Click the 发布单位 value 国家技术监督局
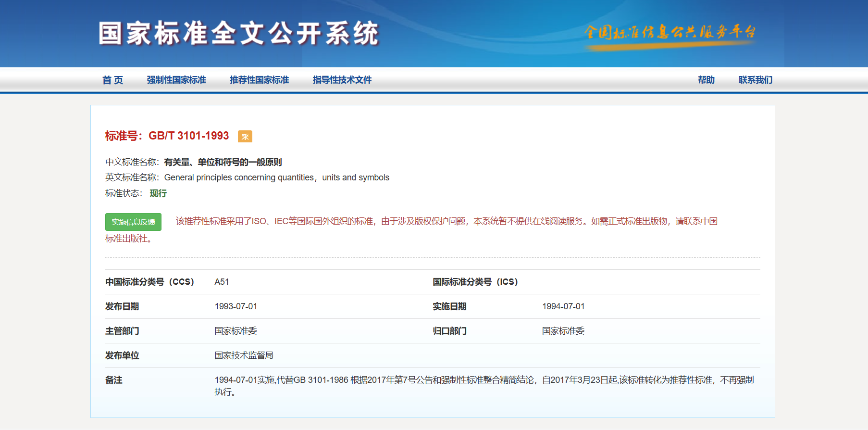Screen dimensions: 868x430 point(244,355)
